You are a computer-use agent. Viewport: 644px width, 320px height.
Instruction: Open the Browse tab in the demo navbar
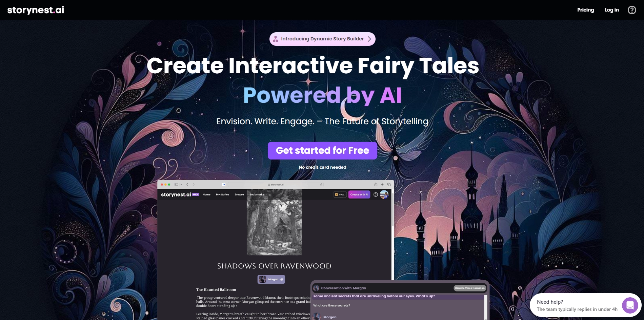pos(239,194)
